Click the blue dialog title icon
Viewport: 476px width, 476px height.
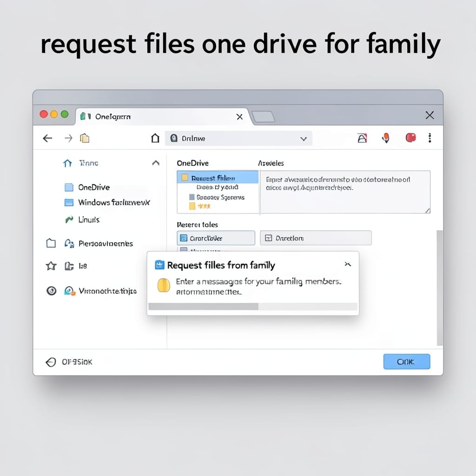[x=160, y=265]
